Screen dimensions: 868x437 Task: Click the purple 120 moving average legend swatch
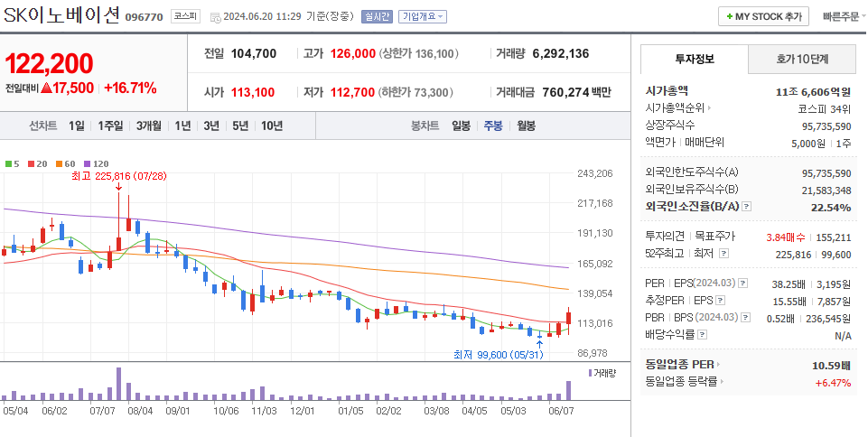coord(87,163)
